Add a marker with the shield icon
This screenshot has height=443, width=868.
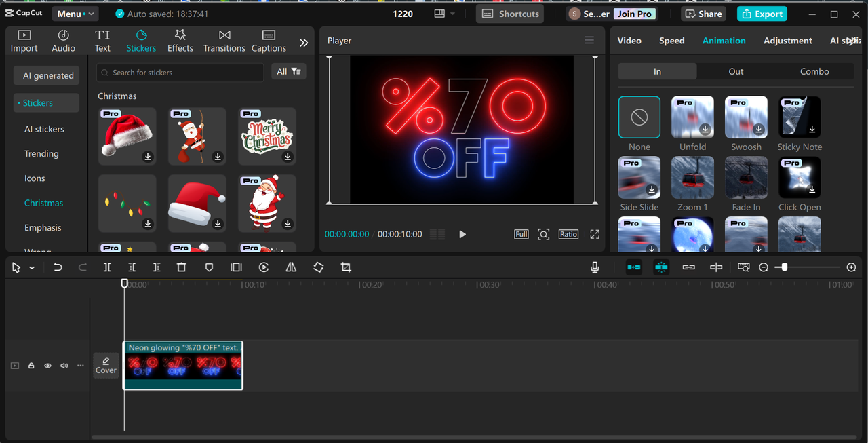(209, 267)
